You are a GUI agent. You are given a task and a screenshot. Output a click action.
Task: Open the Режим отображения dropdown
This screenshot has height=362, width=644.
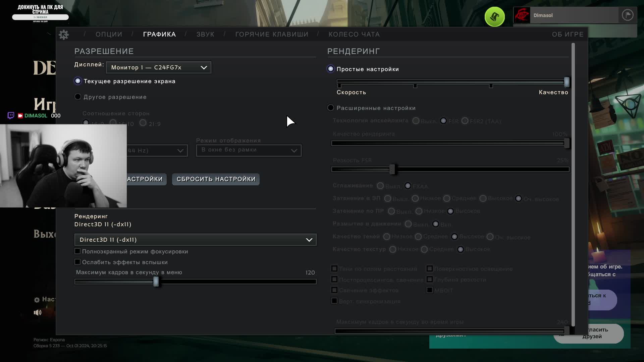[249, 150]
